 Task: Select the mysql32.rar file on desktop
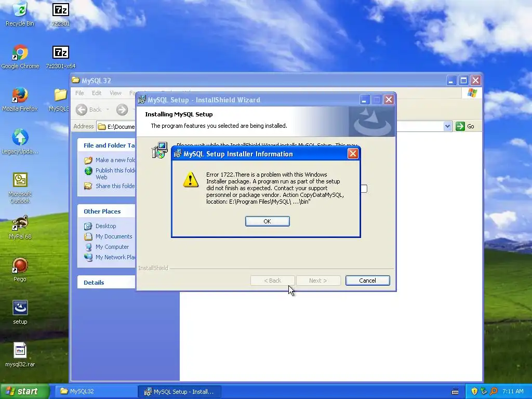20,355
